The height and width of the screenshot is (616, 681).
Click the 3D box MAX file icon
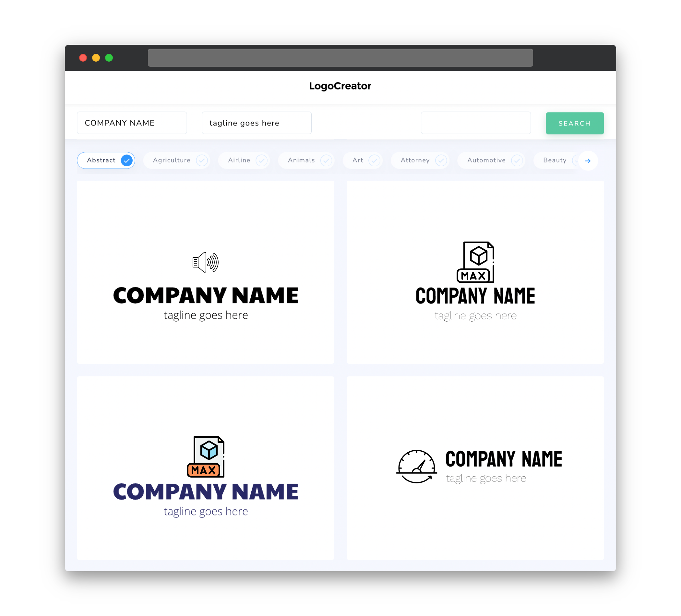(475, 262)
